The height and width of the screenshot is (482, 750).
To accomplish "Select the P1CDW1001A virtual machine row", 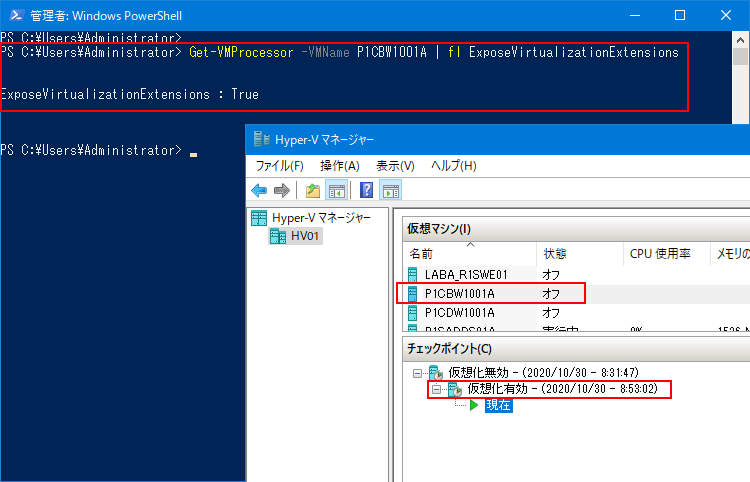I will tap(576, 313).
